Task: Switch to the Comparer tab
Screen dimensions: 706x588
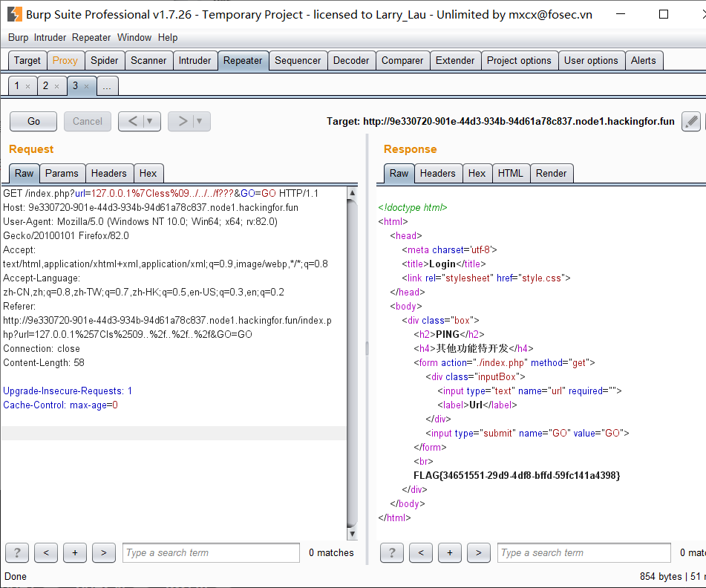Action: [x=402, y=60]
